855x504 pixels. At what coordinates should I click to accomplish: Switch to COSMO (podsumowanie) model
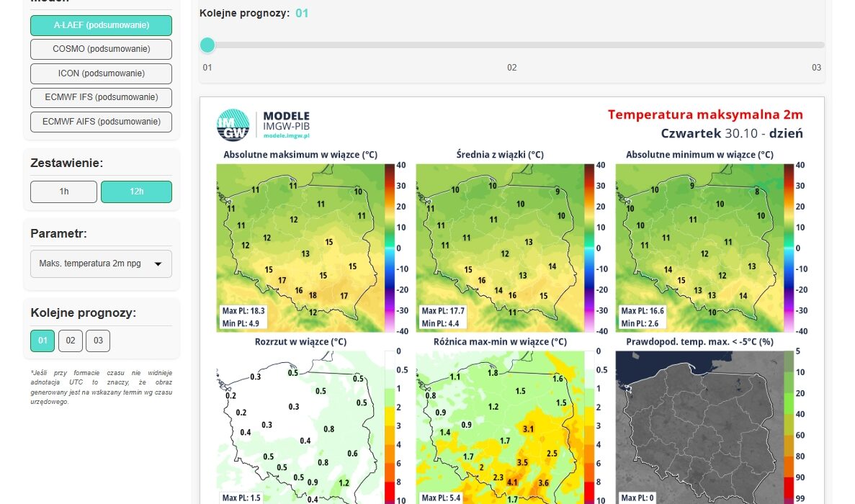101,49
